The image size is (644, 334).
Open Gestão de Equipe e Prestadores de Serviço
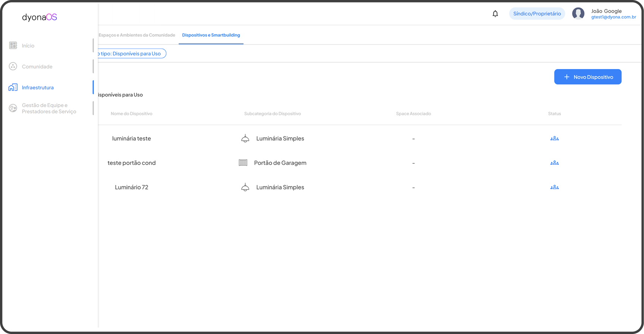tap(49, 108)
